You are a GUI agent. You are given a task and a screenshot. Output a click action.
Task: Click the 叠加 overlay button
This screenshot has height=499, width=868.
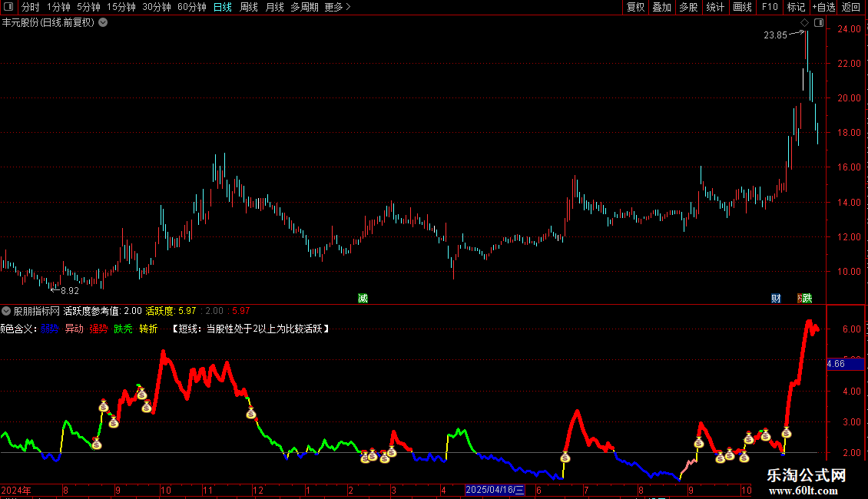661,7
